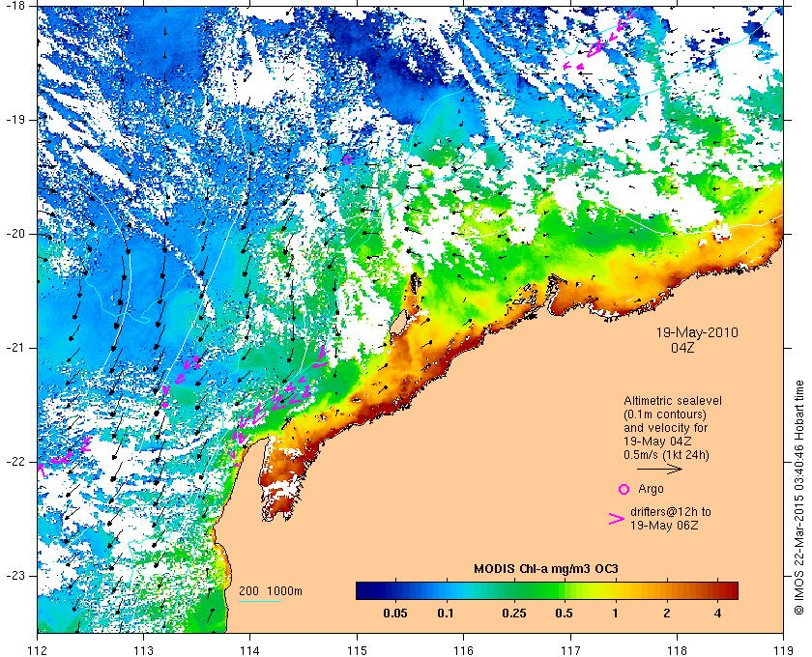Click the latitude axis label "-18"
This screenshot has width=812, height=657.
tap(14, 6)
